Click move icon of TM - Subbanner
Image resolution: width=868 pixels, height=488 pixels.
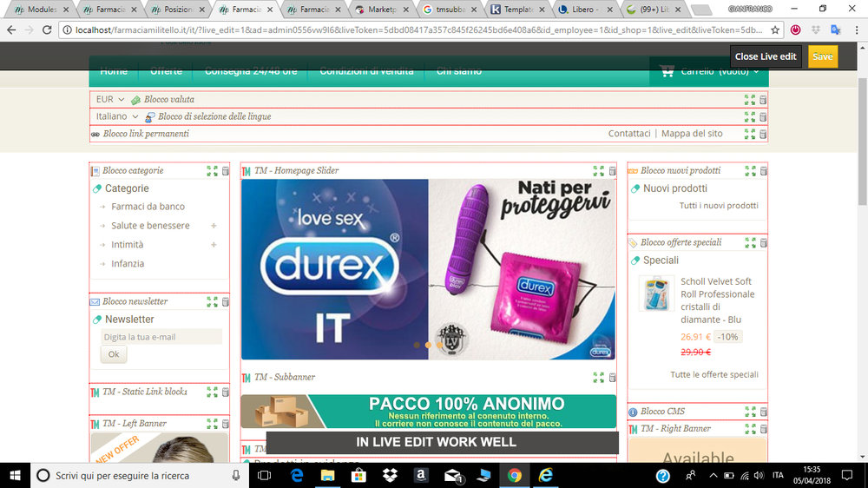point(598,377)
